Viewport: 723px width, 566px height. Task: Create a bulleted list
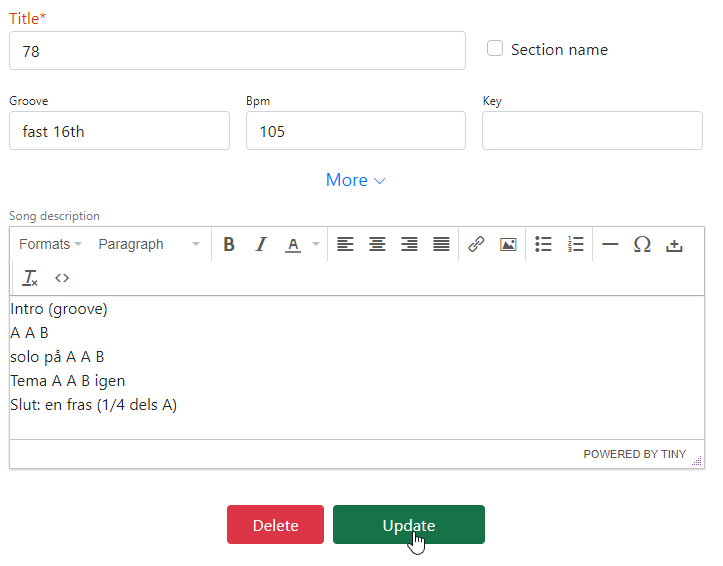pos(543,244)
